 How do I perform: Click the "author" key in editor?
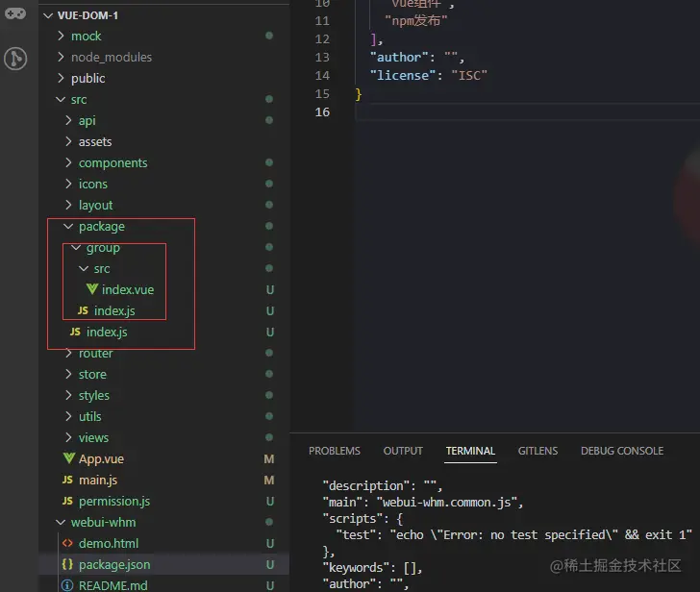tap(399, 57)
